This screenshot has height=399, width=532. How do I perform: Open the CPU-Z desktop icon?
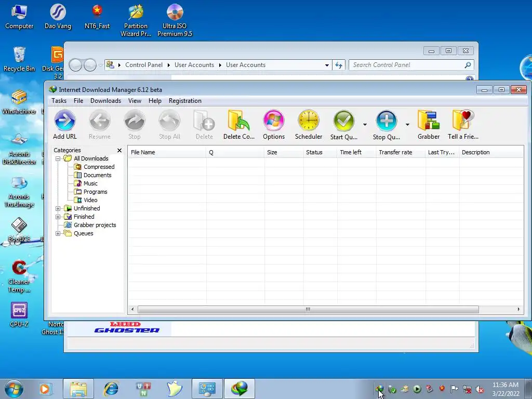(x=19, y=314)
